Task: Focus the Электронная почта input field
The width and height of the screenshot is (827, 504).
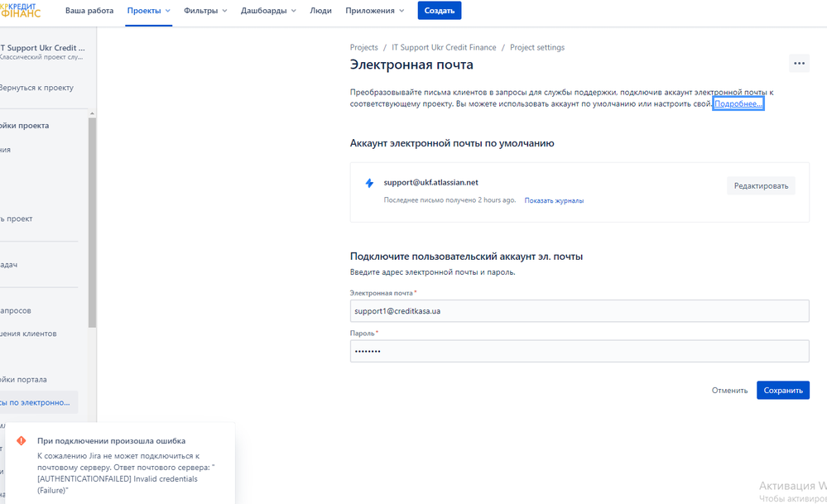Action: point(579,311)
